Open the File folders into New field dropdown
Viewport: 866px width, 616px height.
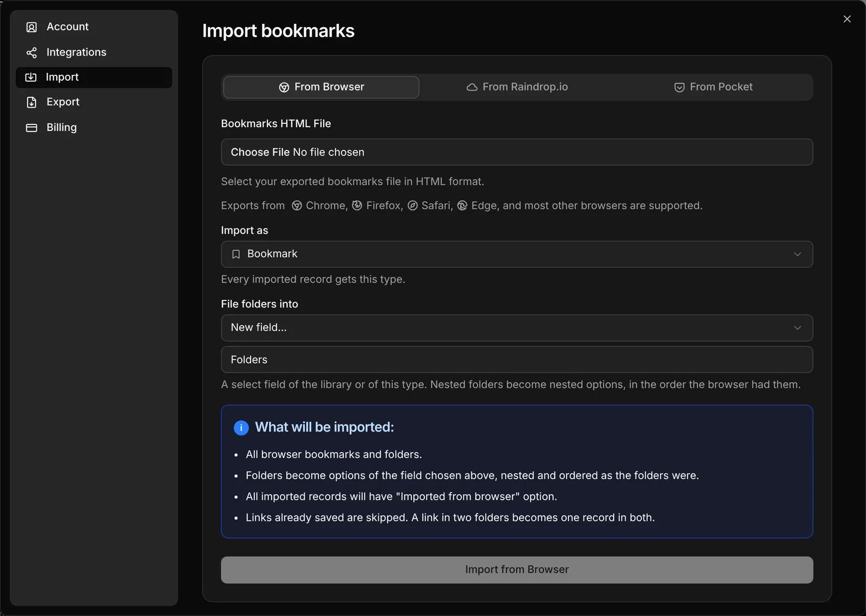[x=517, y=328]
